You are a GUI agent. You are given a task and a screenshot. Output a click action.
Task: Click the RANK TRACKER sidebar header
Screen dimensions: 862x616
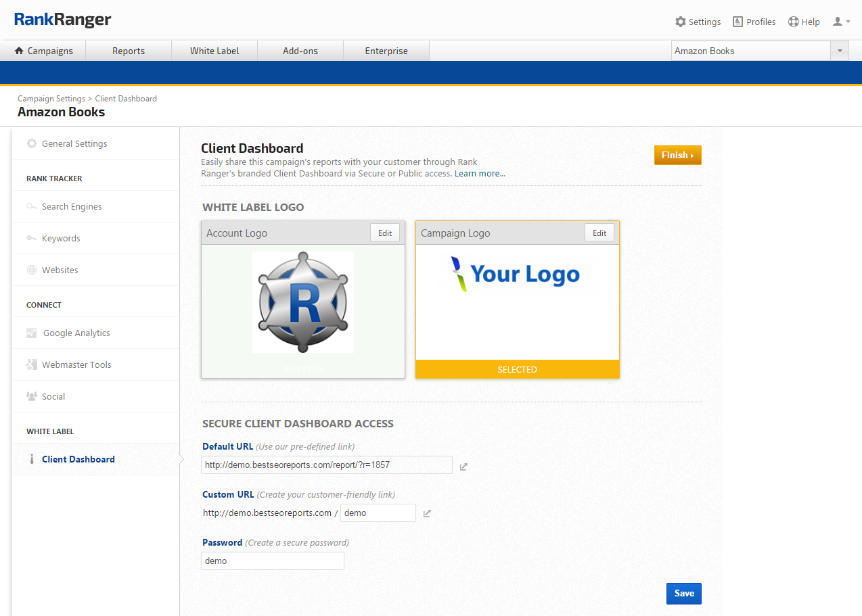[54, 179]
